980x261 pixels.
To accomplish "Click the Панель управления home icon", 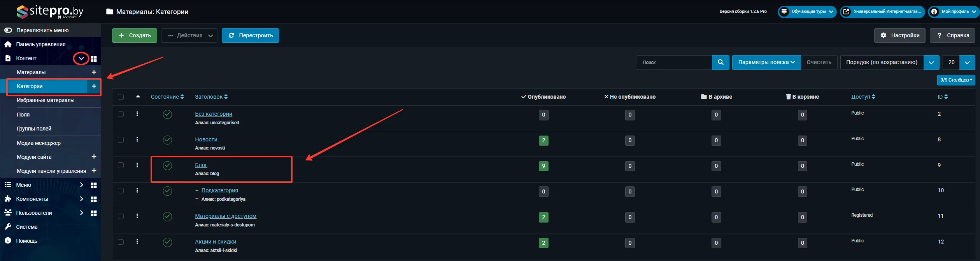I will coord(8,44).
